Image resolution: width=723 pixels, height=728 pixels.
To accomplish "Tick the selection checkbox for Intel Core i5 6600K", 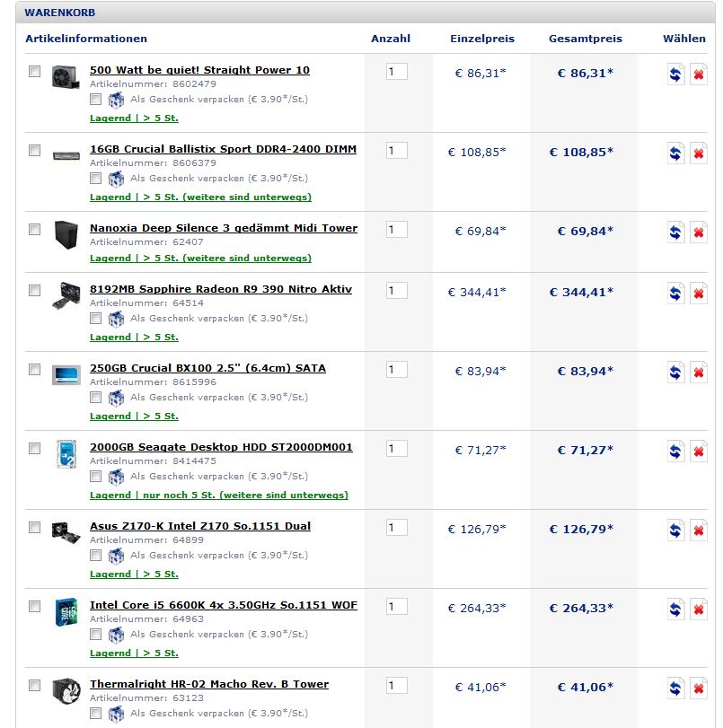I will click(x=34, y=607).
